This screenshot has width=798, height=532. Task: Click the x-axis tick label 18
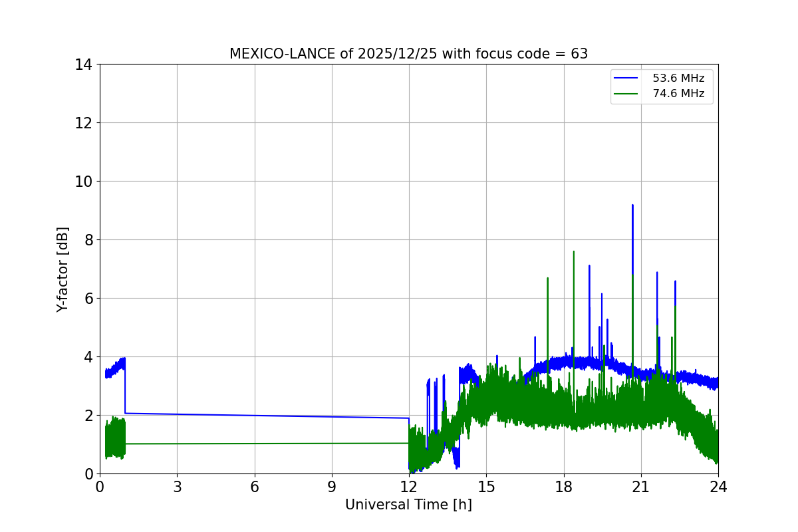point(564,487)
